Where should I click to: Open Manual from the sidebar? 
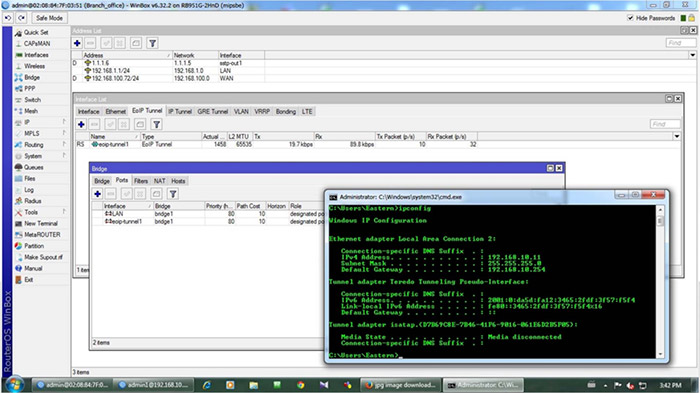click(x=33, y=268)
